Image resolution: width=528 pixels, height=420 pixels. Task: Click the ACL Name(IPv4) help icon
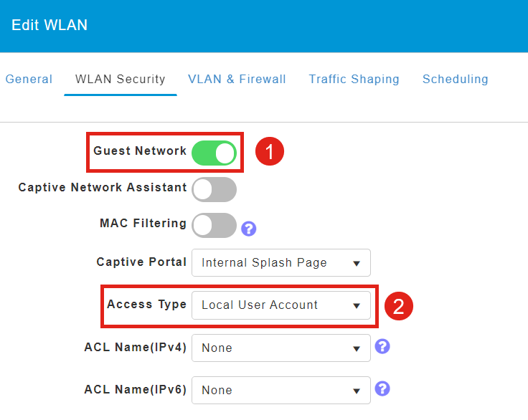[x=382, y=346]
